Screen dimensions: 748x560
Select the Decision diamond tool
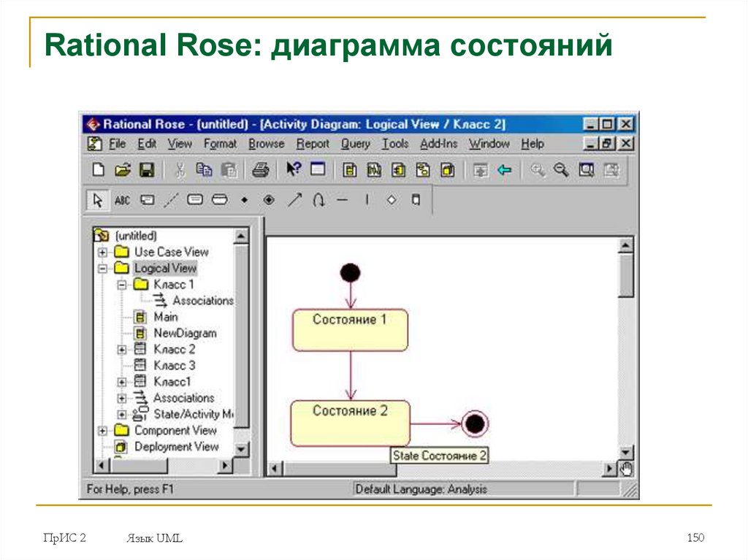click(392, 200)
